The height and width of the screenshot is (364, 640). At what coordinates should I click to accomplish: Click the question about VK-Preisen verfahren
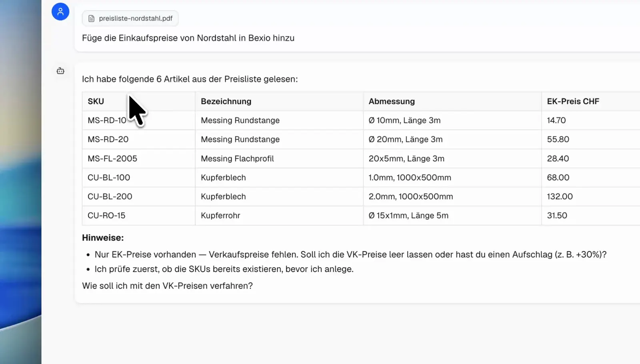[167, 286]
